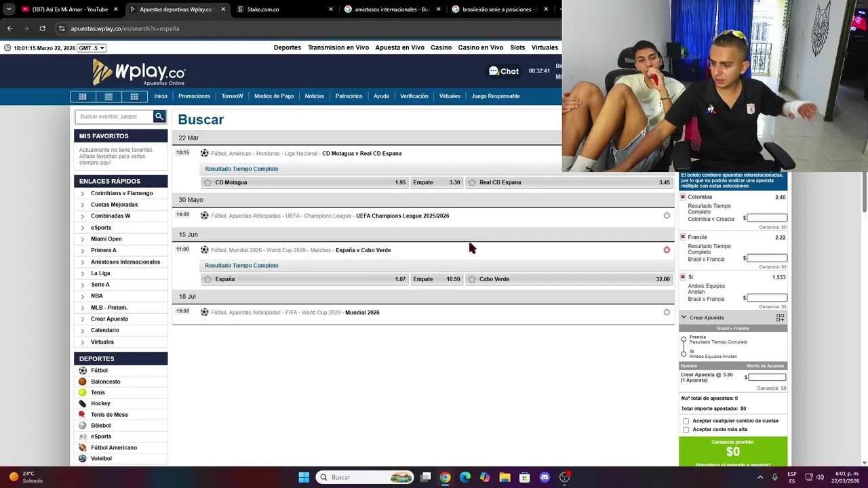Screen dimensions: 868x488
Task: Go back with the browser back arrow
Action: 9,28
